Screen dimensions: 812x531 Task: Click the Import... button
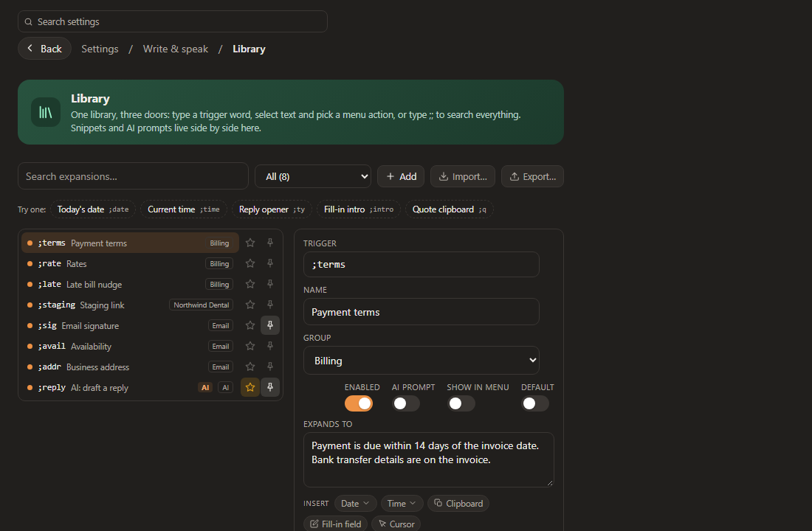462,176
